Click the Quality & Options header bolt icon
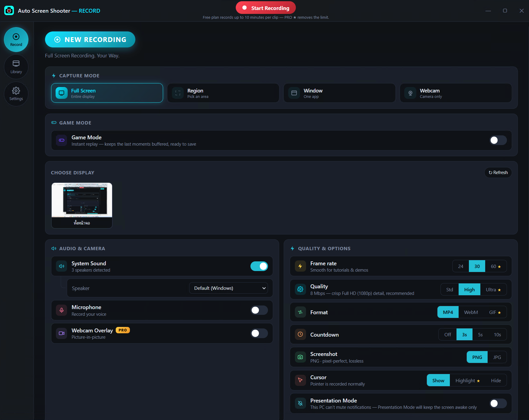529x420 pixels. click(x=292, y=248)
